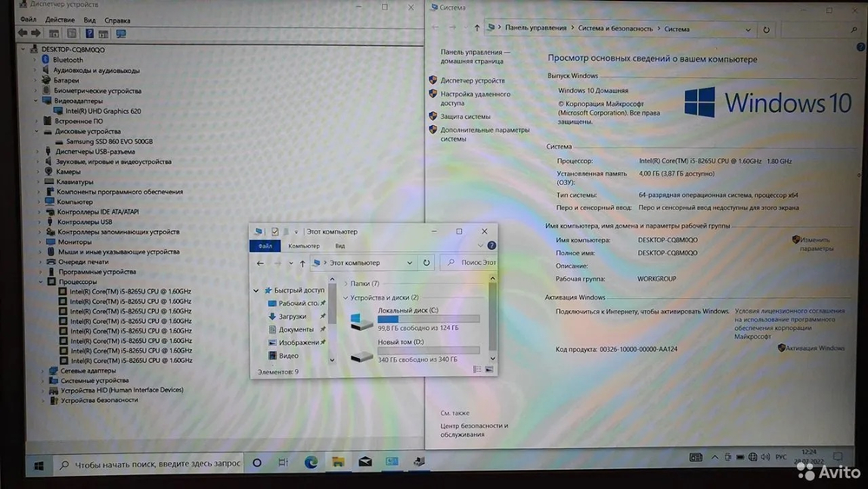Expand the Клавиатуры category
This screenshot has height=489, width=868.
(39, 182)
